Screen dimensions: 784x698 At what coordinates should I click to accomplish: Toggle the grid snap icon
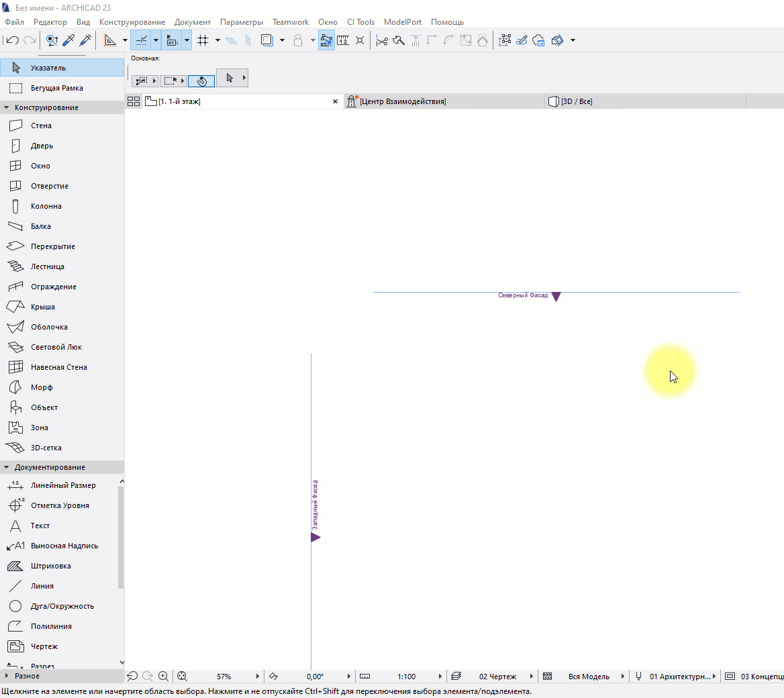[203, 40]
